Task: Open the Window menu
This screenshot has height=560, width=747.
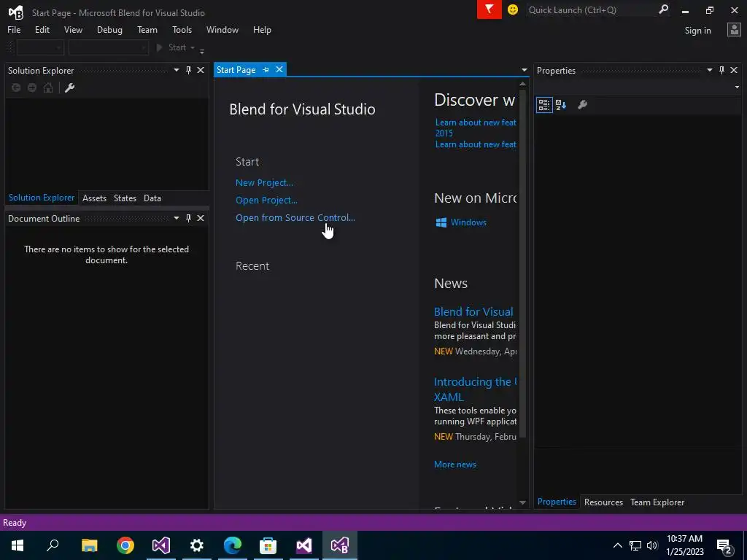Action: coord(222,30)
